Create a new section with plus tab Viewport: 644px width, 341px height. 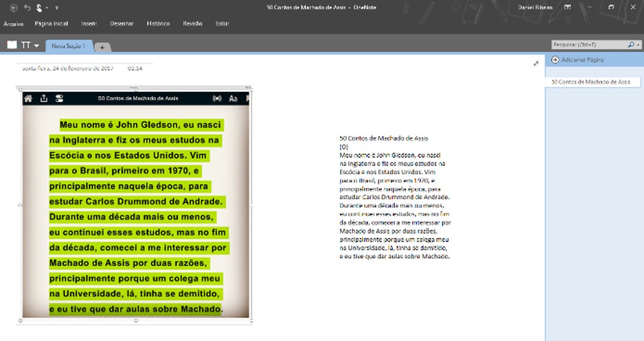(x=102, y=47)
